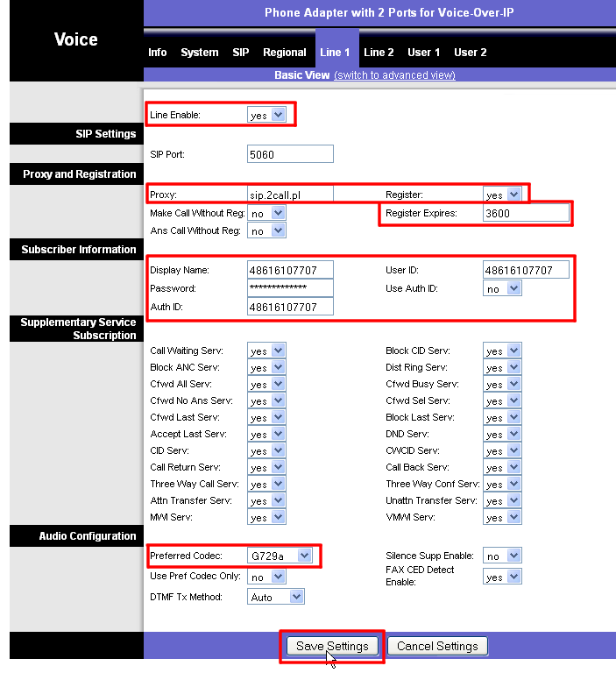Open the Call Back Serv dropdown

click(x=502, y=467)
